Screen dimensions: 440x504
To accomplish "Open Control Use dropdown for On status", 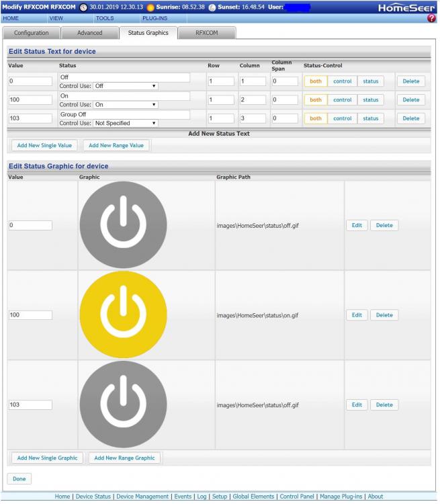I will click(126, 105).
